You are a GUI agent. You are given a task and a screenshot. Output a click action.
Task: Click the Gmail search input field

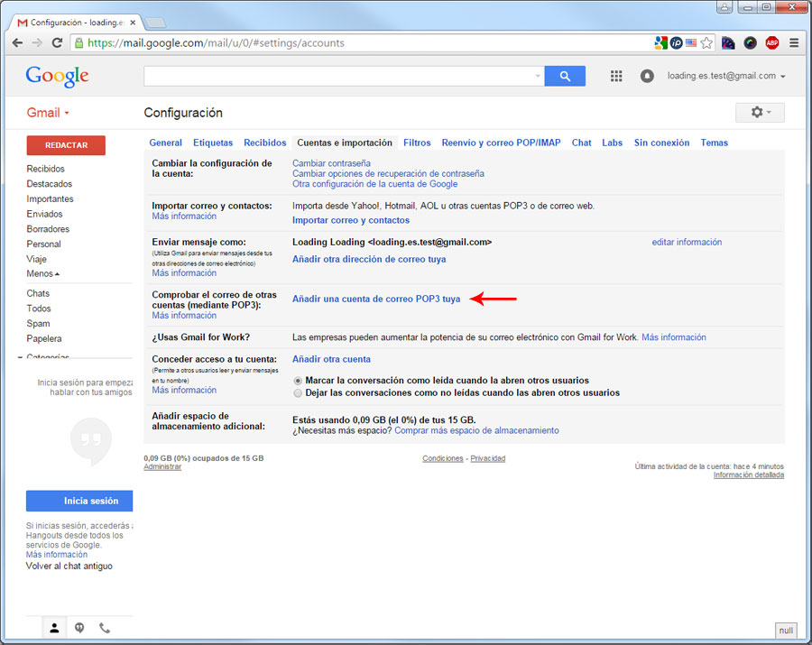pyautogui.click(x=338, y=76)
